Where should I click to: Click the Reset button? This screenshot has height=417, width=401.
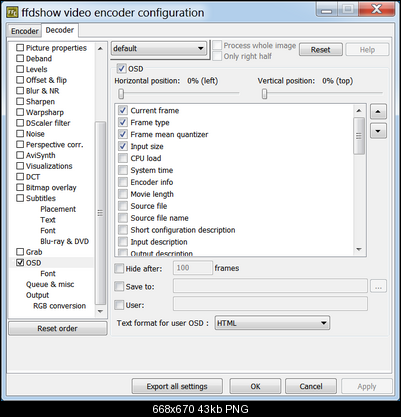coord(320,50)
